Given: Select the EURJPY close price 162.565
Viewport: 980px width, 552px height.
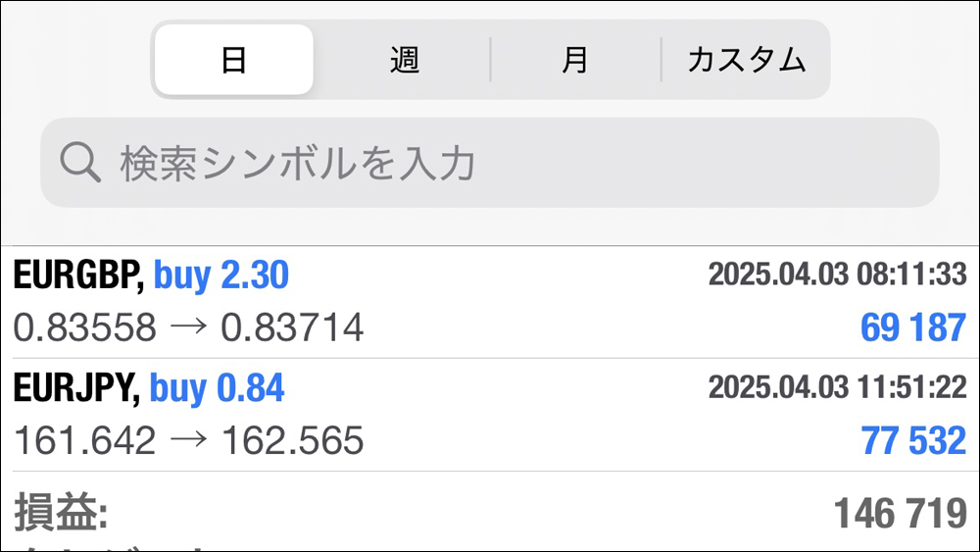Looking at the screenshot, I should [292, 441].
